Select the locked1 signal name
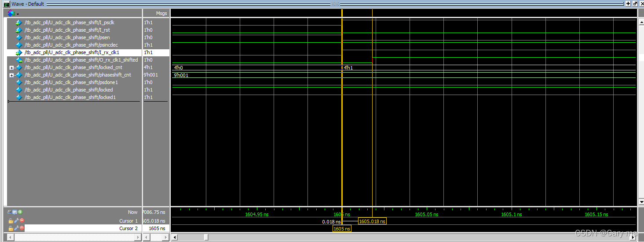Screen dimensions: 644x242 (70, 97)
